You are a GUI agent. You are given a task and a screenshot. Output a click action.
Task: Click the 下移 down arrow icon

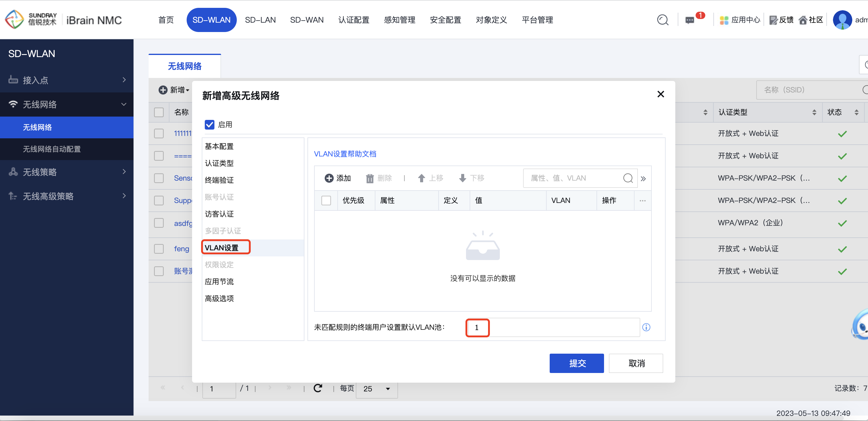[x=463, y=178]
